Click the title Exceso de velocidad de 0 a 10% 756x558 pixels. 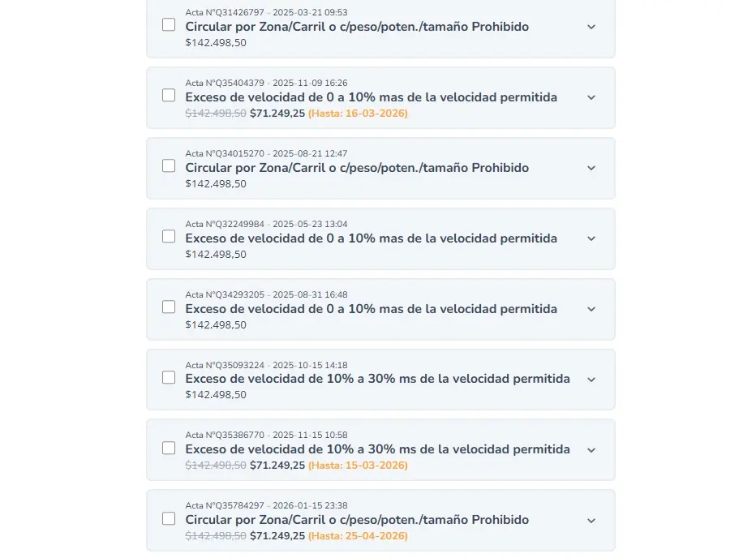372,97
